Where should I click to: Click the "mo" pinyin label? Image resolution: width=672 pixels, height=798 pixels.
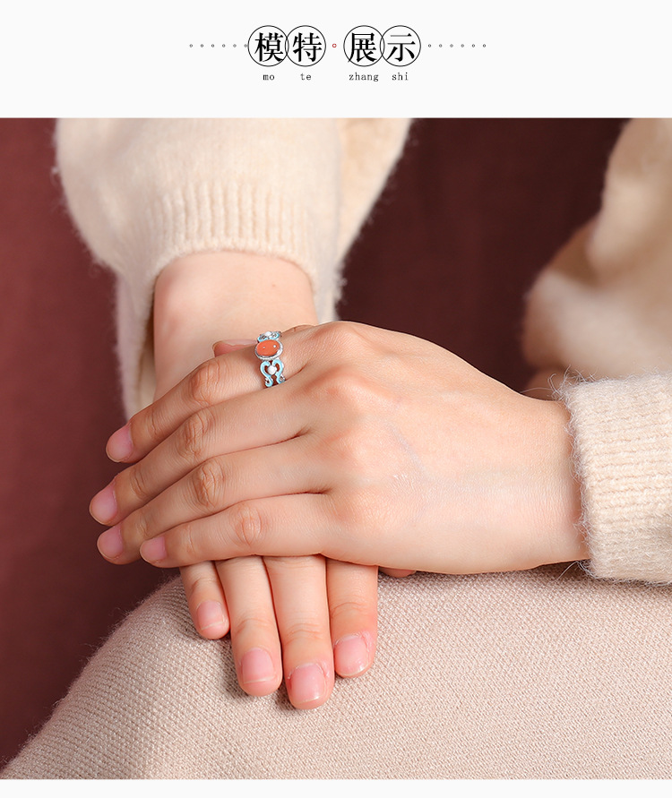269,77
